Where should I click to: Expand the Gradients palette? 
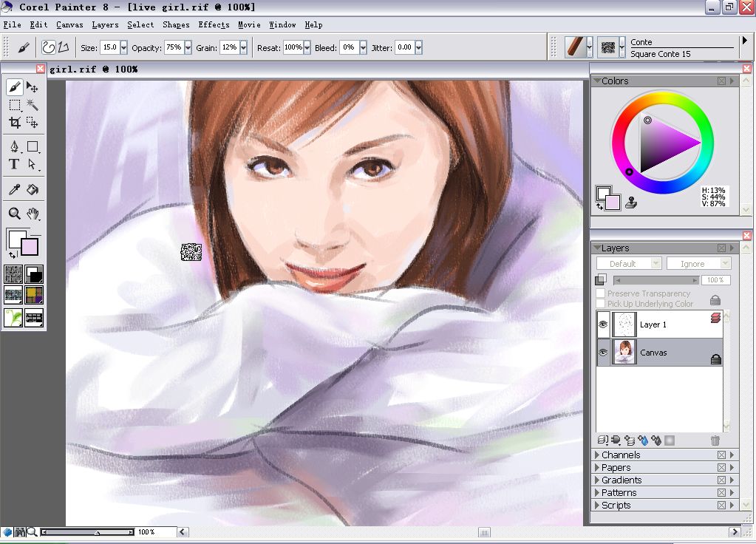point(597,480)
